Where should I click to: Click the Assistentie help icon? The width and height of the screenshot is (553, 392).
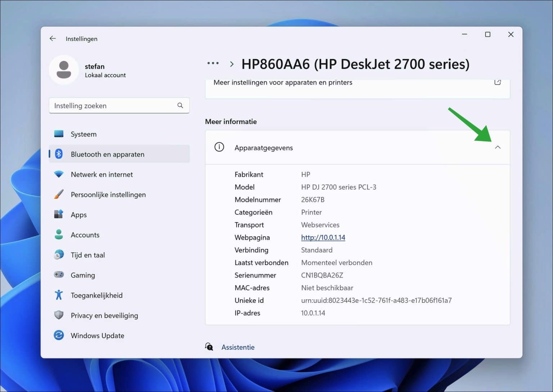(209, 347)
